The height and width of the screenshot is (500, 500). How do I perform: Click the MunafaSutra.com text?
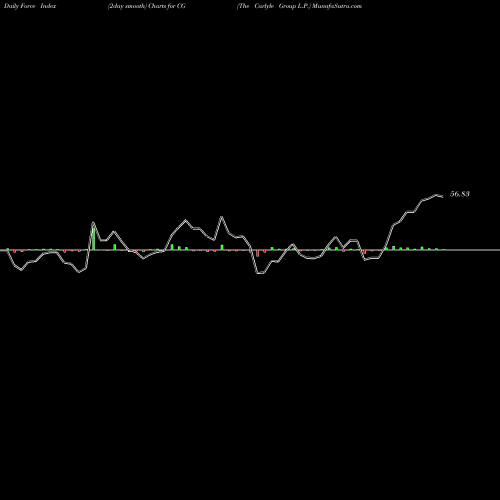[x=337, y=6]
